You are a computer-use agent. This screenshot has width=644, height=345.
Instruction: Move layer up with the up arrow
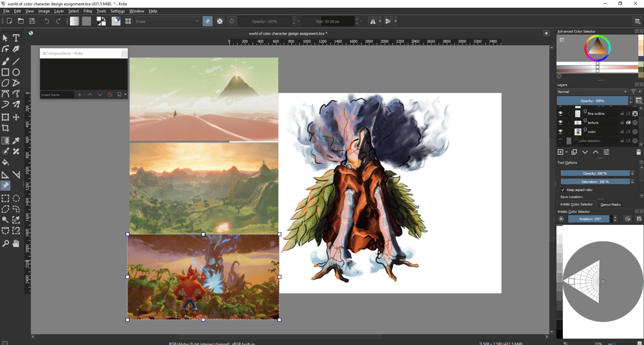(x=596, y=152)
